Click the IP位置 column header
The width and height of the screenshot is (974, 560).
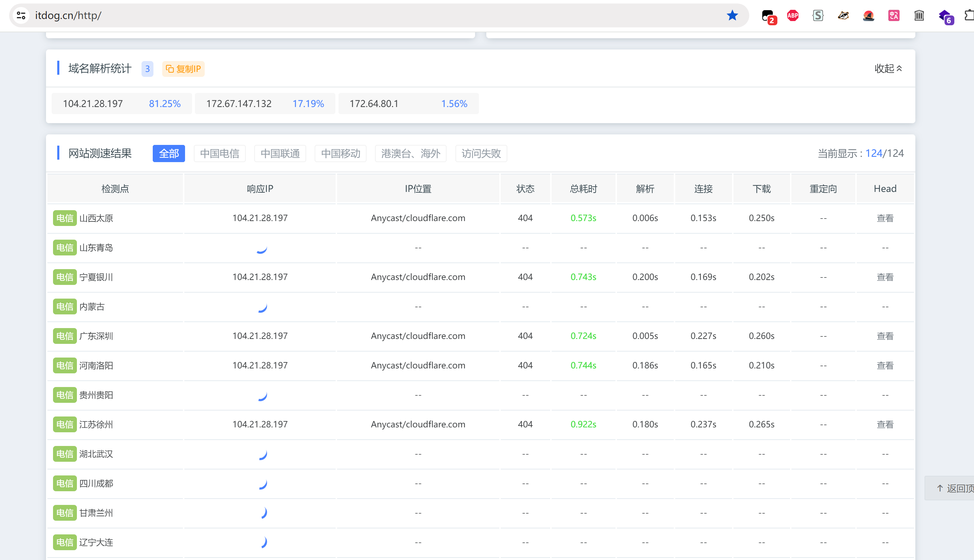[x=418, y=188]
